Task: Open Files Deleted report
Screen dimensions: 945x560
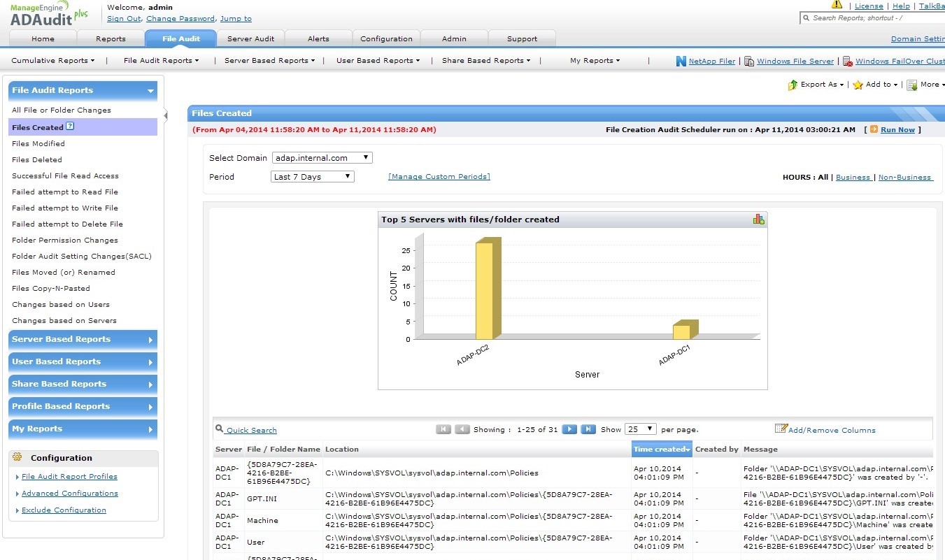Action: [x=36, y=160]
